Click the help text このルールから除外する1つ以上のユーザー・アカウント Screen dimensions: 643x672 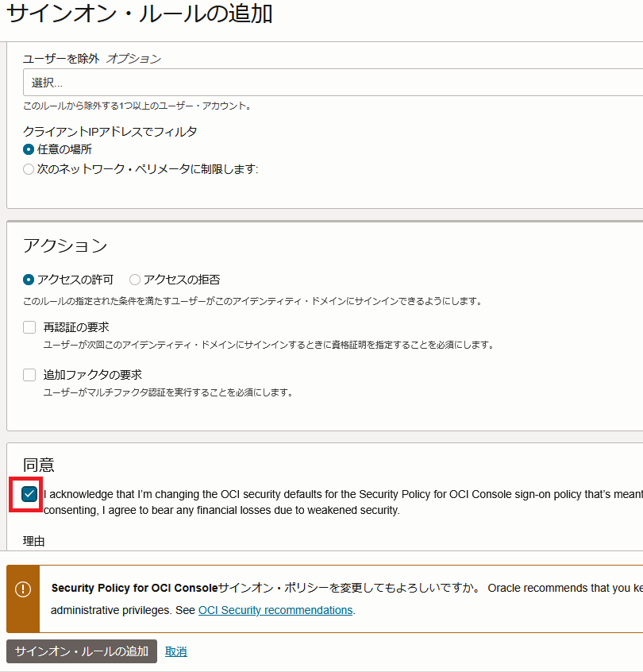pyautogui.click(x=137, y=106)
